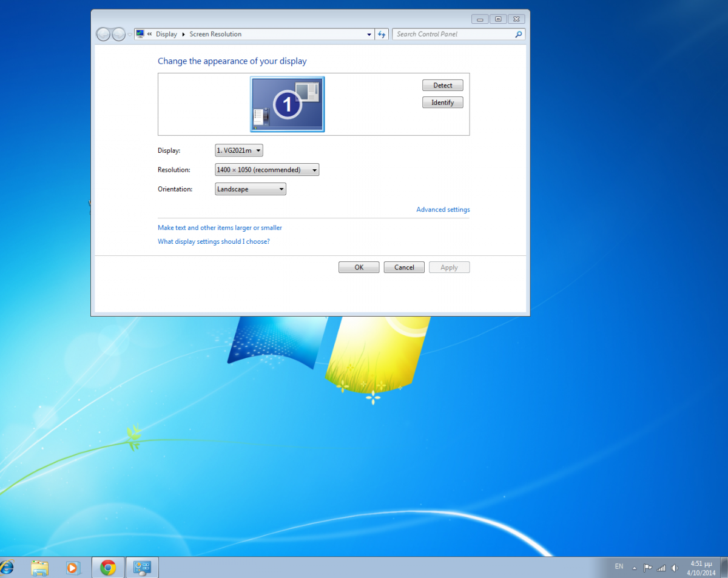Open Windows Explorer folder in taskbar
Viewport: 728px width, 578px height.
pyautogui.click(x=39, y=568)
